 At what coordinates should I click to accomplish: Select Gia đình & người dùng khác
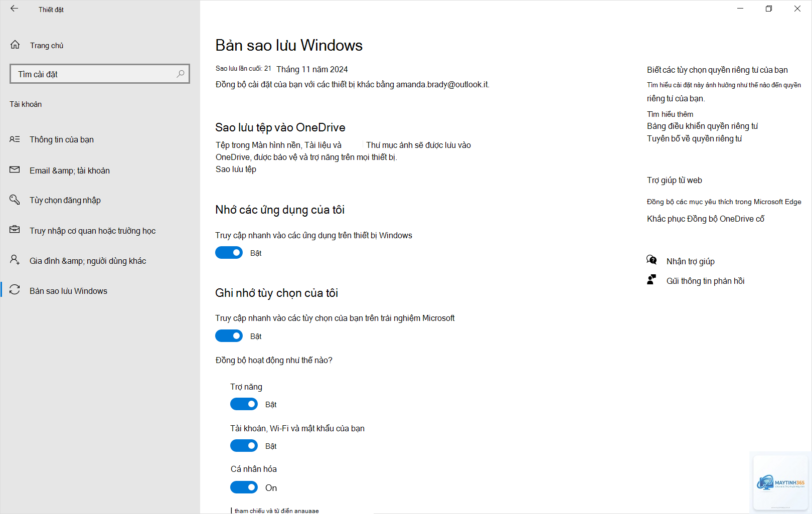click(x=88, y=261)
